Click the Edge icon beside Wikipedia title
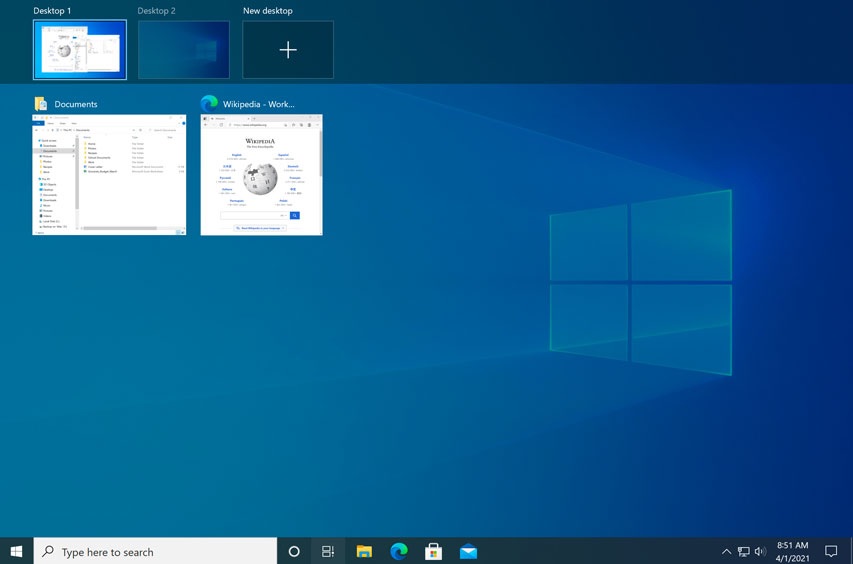853x564 pixels. click(209, 104)
